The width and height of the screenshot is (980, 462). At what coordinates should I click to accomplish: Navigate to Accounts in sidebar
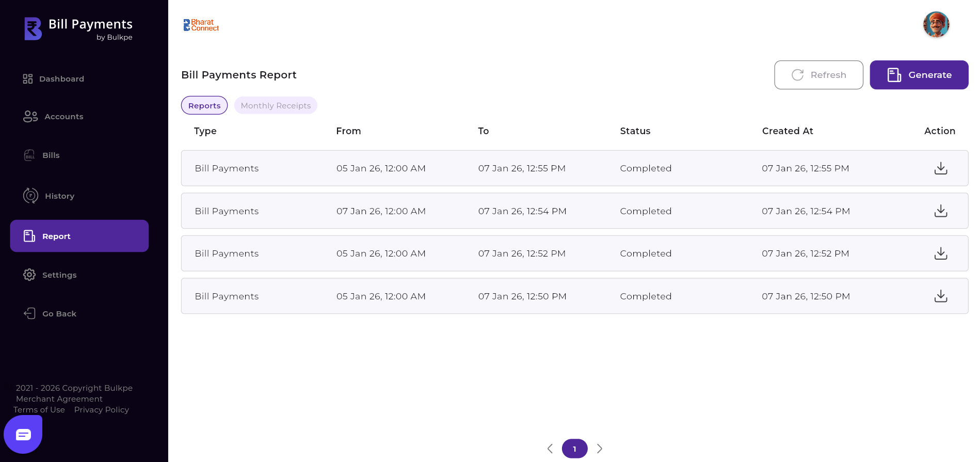[63, 117]
